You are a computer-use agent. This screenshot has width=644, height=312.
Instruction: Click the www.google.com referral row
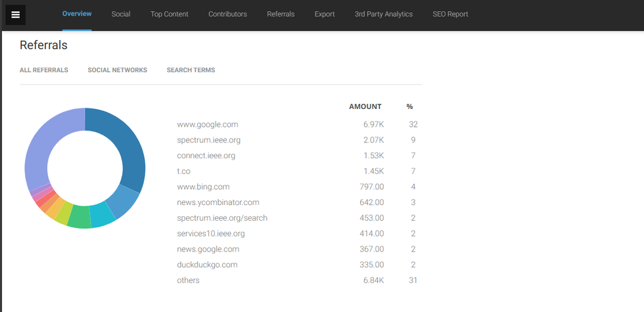208,124
